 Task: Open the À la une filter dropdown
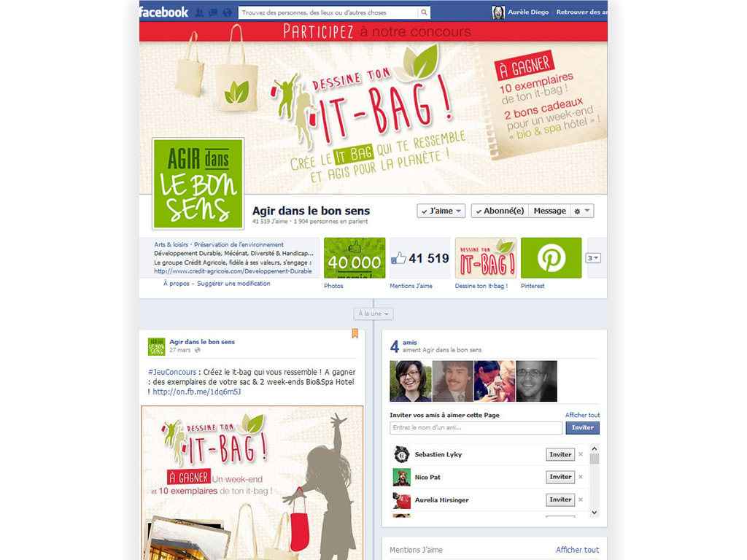373,314
